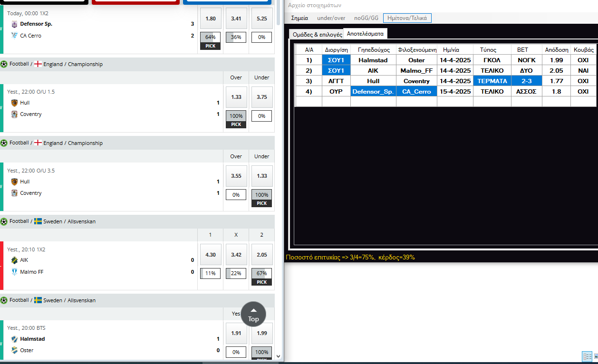Click the CA Cerro team logo

click(x=14, y=36)
